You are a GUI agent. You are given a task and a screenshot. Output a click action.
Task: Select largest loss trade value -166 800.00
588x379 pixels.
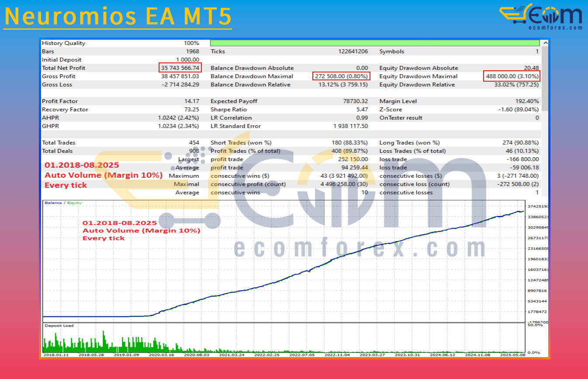(524, 159)
